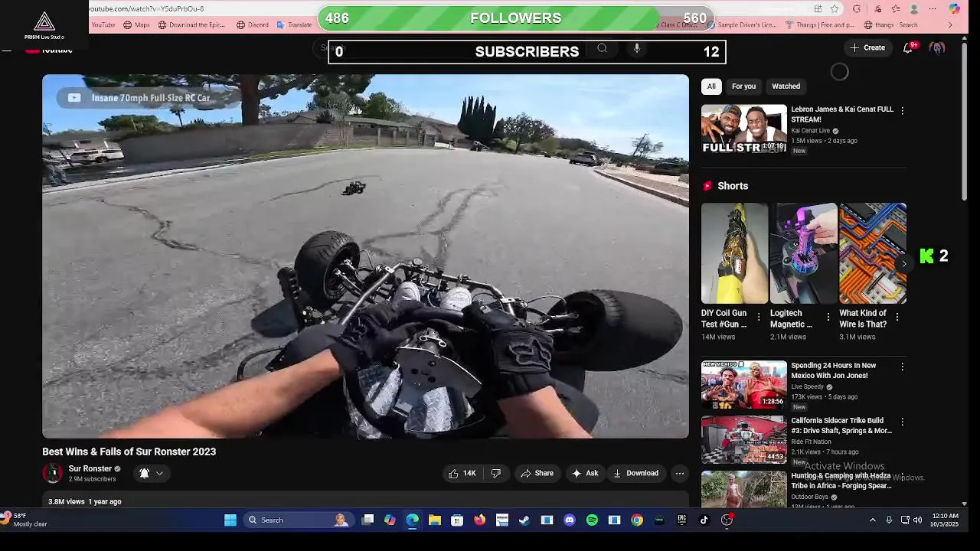Open options menu for DIY Coil Gun short
This screenshot has height=551, width=980.
[759, 317]
